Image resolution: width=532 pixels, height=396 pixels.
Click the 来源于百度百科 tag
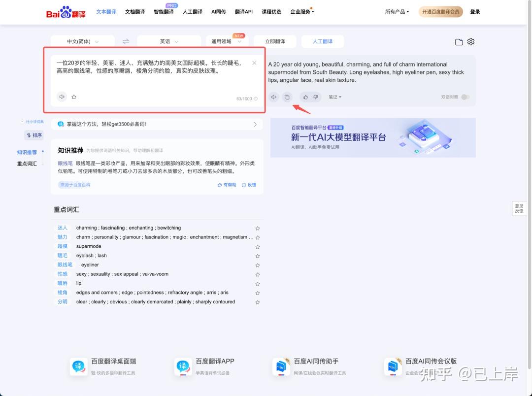[75, 185]
